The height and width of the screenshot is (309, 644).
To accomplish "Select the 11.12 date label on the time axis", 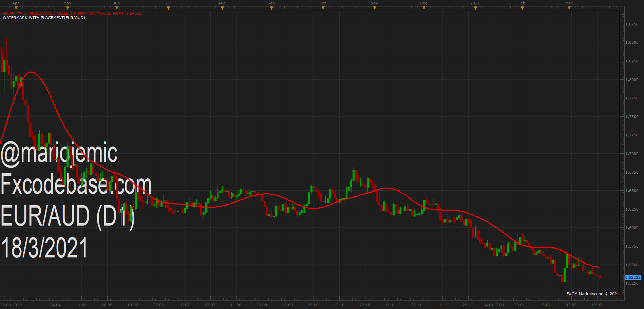I will point(442,305).
